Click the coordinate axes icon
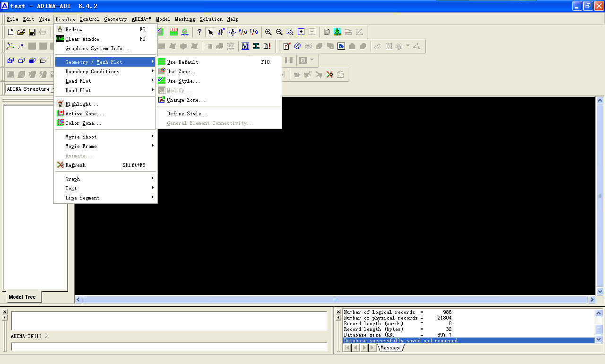This screenshot has width=605, height=364. point(10,46)
